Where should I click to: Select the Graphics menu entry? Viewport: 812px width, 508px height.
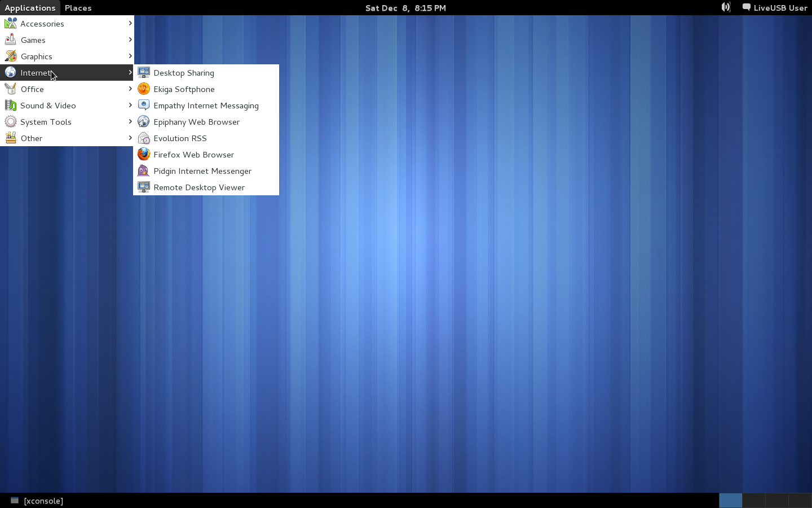coord(67,56)
